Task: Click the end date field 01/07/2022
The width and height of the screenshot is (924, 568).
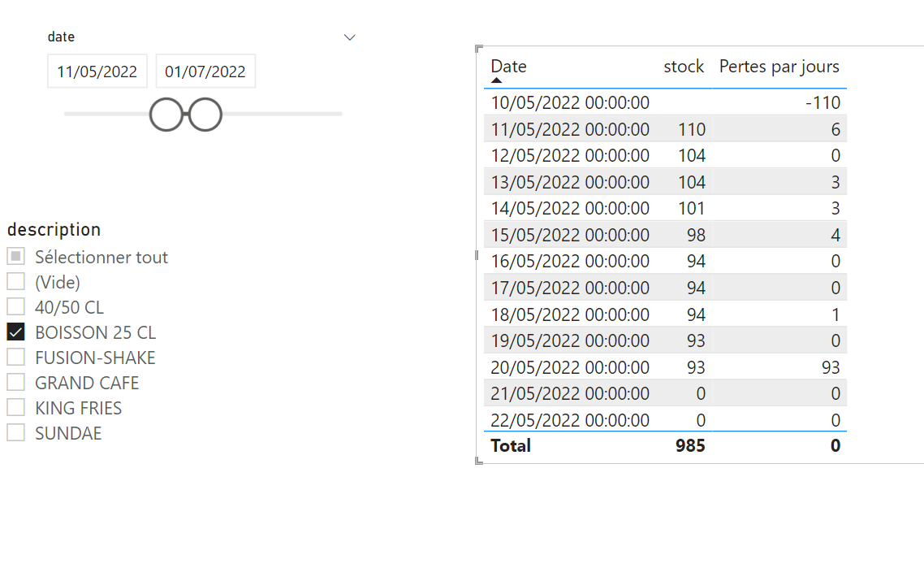Action: (x=205, y=72)
